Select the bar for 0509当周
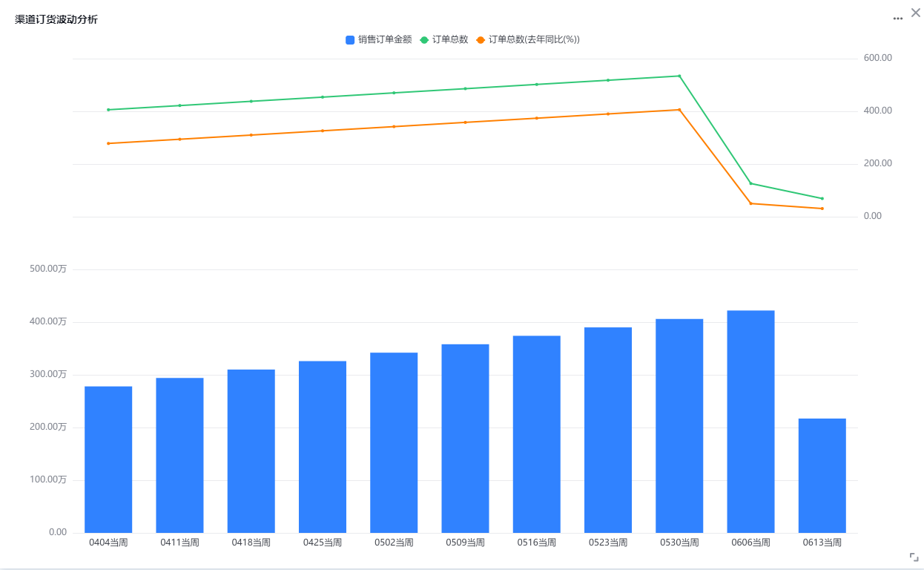 click(x=465, y=439)
